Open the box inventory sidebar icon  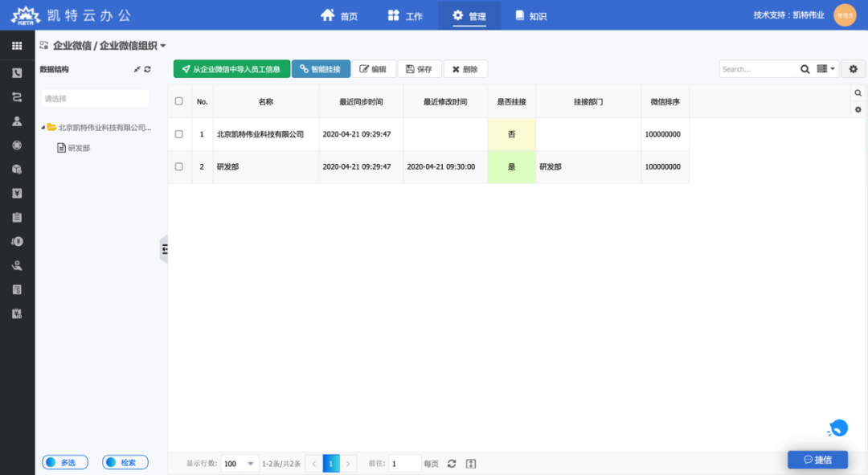click(x=17, y=170)
